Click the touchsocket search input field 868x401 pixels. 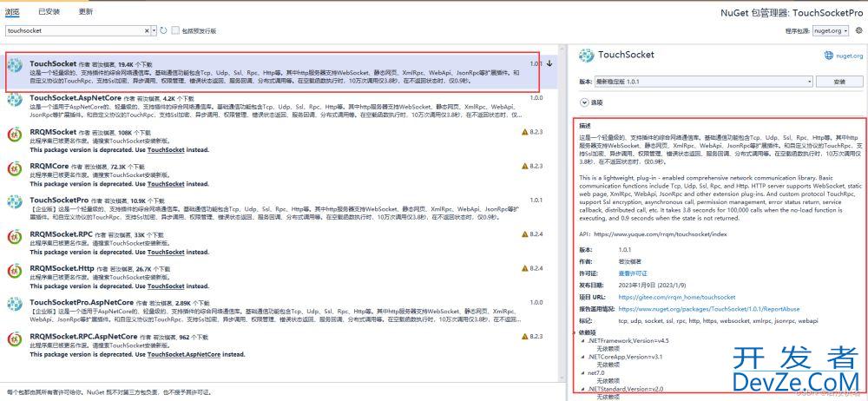pos(75,30)
